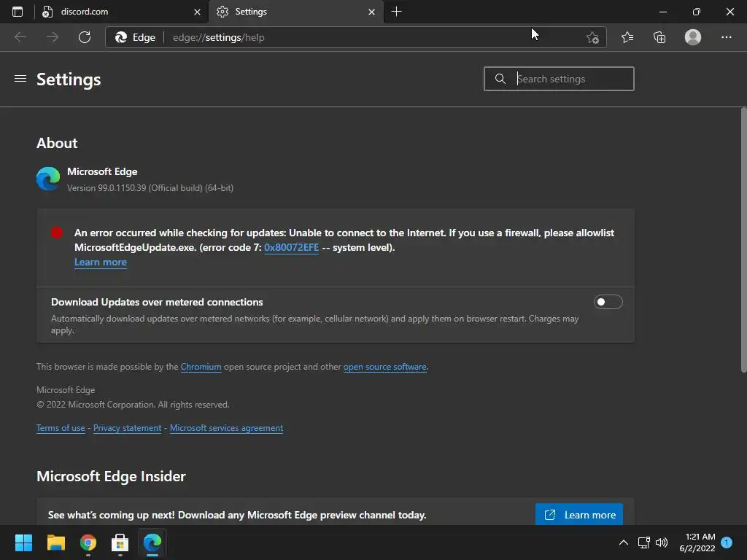Open Microsoft Store from taskbar
The width and height of the screenshot is (747, 560).
coord(120,542)
